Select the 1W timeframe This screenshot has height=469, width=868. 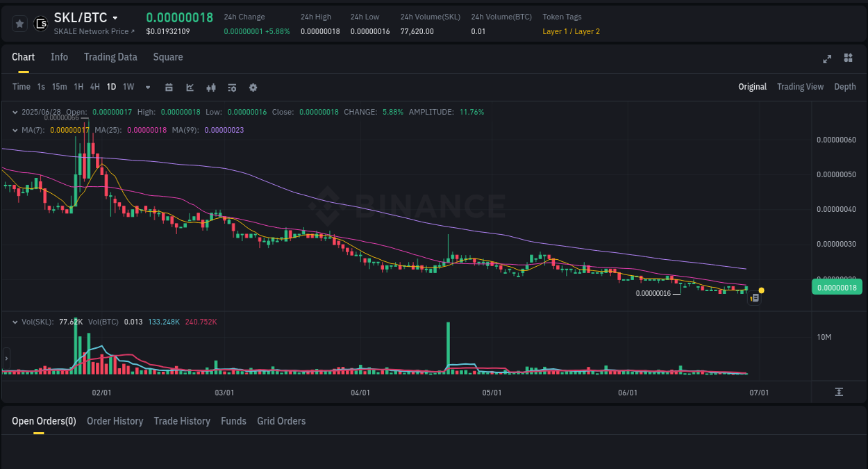click(128, 87)
